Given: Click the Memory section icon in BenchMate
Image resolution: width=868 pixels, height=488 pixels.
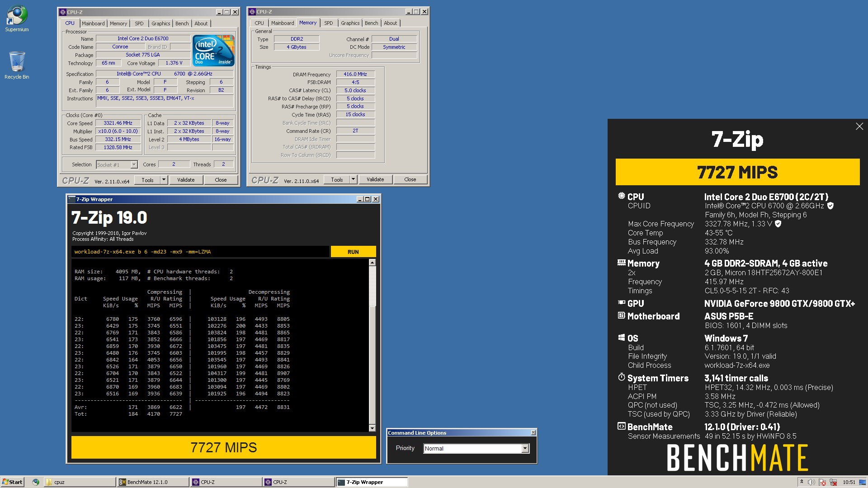Looking at the screenshot, I should (622, 263).
